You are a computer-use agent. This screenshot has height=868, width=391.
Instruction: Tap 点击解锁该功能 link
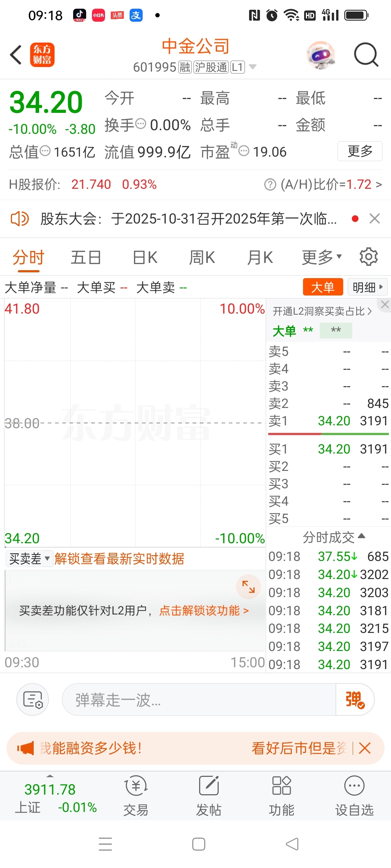click(204, 611)
